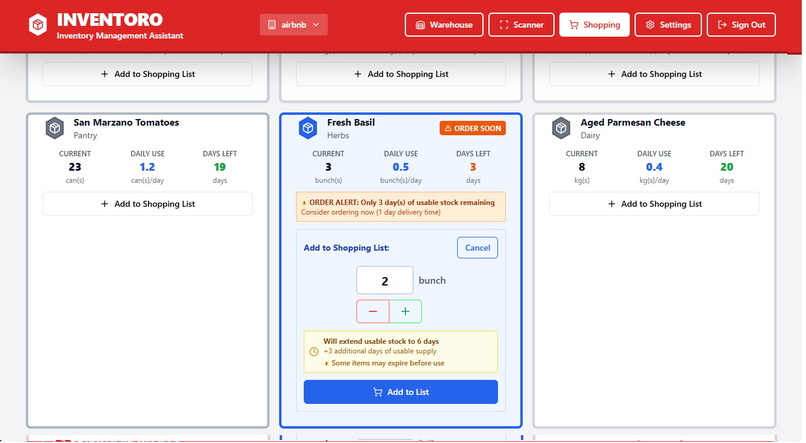Click the warning icon in ORDER SOON badge
This screenshot has height=443, width=806.
pyautogui.click(x=448, y=128)
